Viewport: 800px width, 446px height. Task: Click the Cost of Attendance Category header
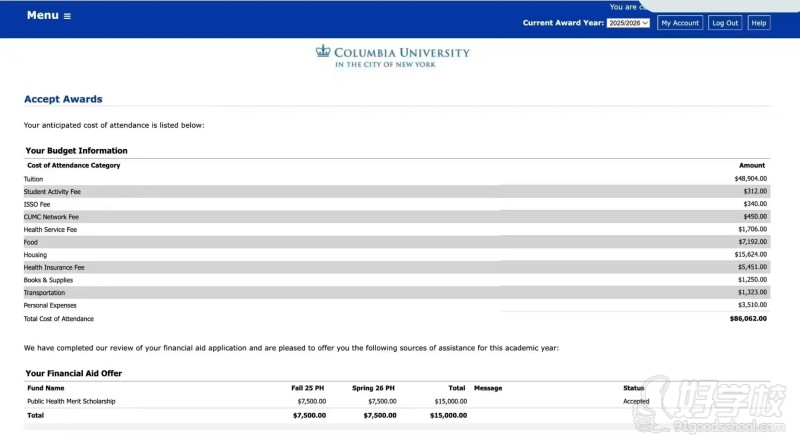point(73,165)
